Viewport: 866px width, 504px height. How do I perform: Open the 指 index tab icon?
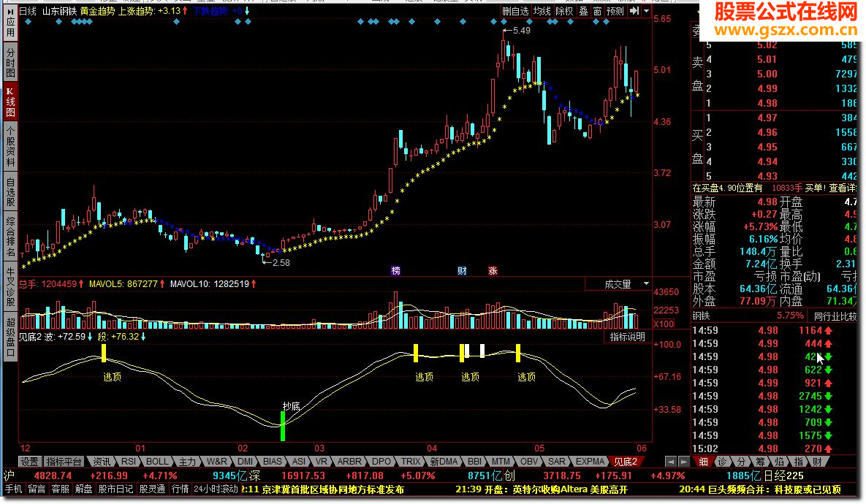pos(798,462)
